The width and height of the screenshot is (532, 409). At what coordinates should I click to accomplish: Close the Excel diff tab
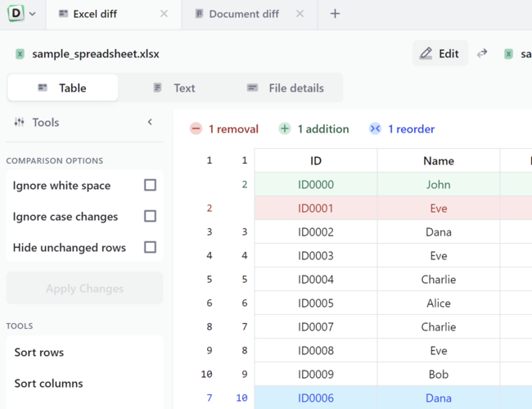(165, 14)
